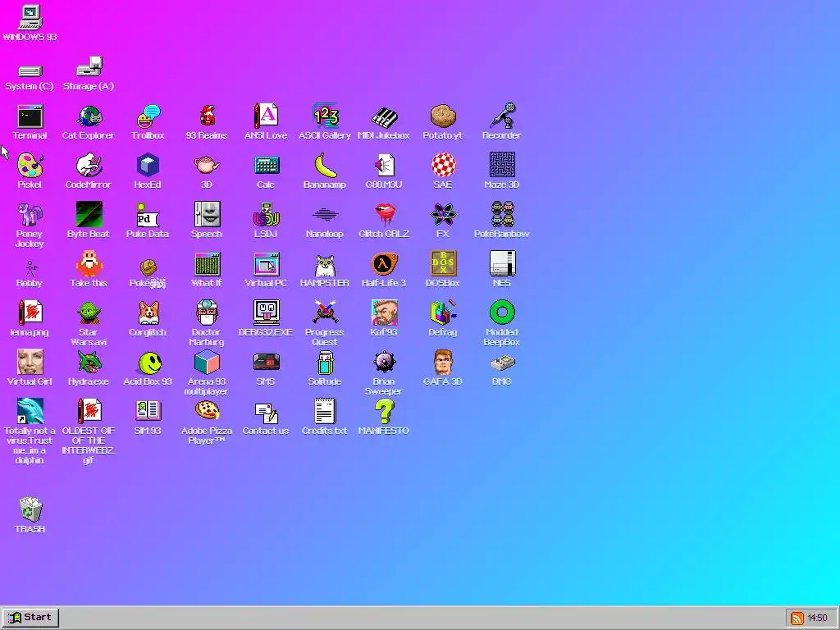This screenshot has width=840, height=630.
Task: Open Progress Quest crossed swords icon
Action: 325,313
